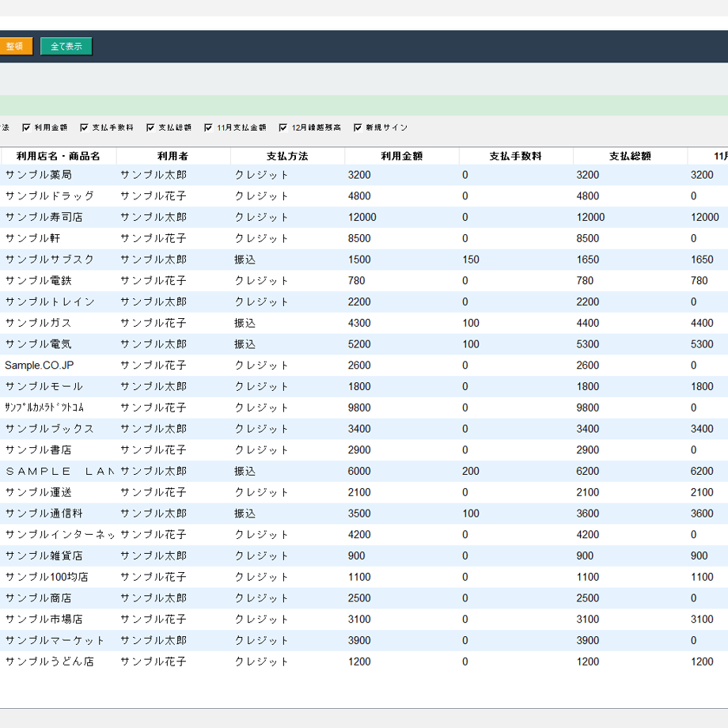Click the Sample.CO.JP cell
Viewport: 728px width, 728px height.
[x=40, y=366]
